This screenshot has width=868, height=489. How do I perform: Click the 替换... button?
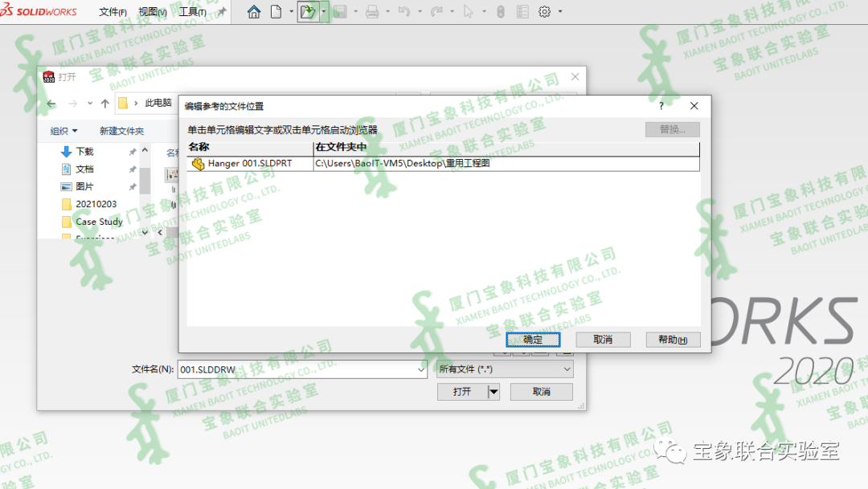click(672, 129)
